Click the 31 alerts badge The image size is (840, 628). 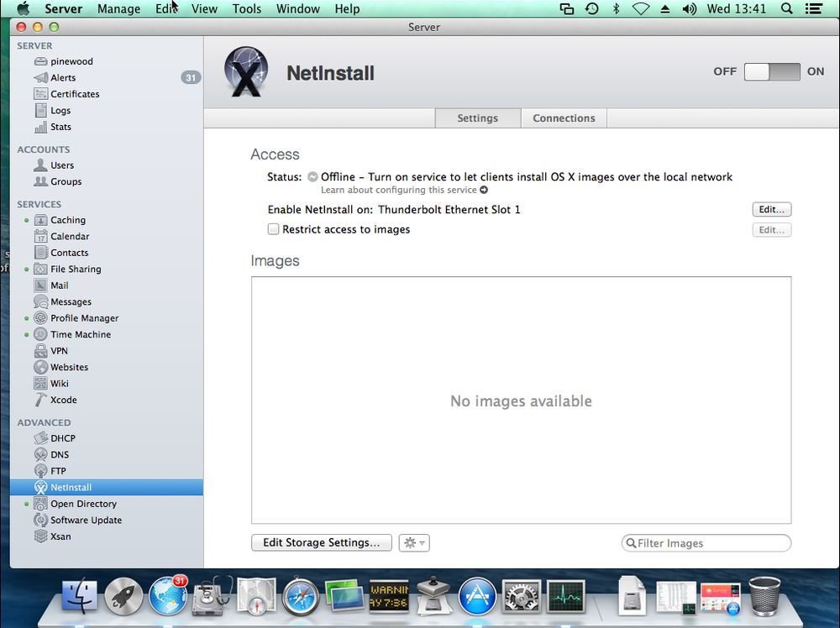pyautogui.click(x=191, y=77)
